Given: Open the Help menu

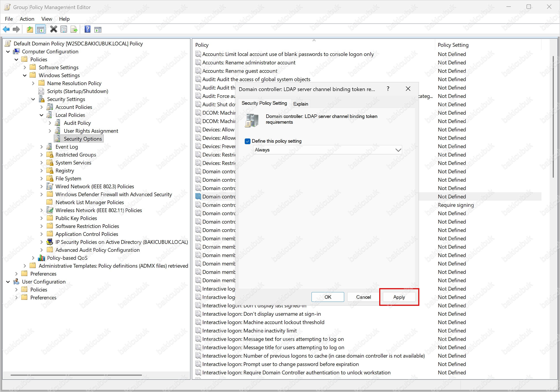Looking at the screenshot, I should pos(64,19).
